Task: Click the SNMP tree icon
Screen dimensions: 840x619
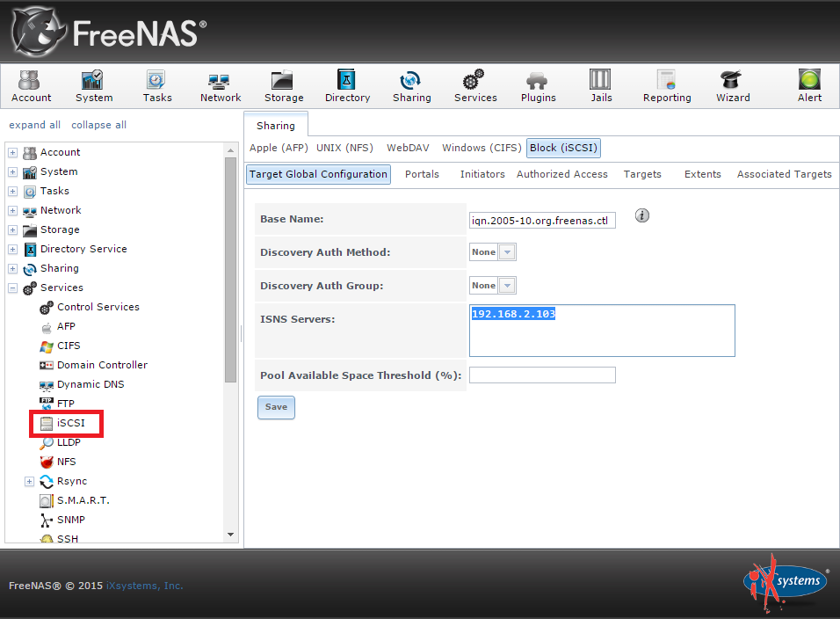Action: (x=47, y=521)
